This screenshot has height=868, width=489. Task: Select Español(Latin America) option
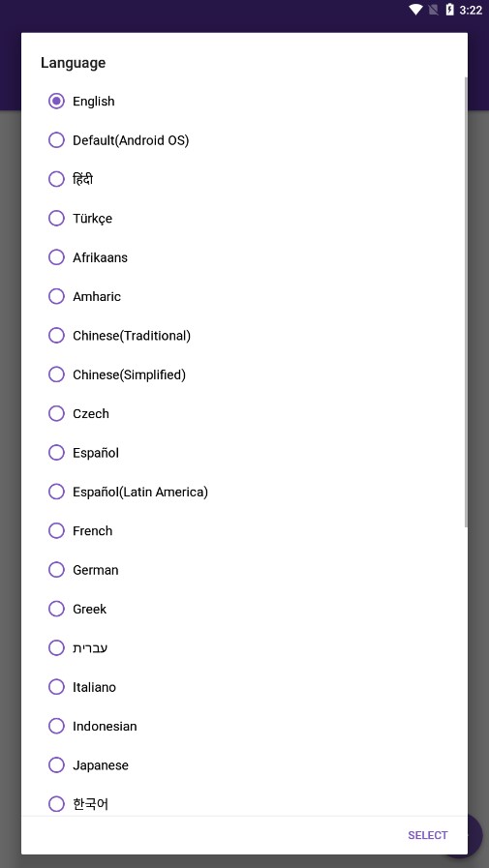point(244,492)
